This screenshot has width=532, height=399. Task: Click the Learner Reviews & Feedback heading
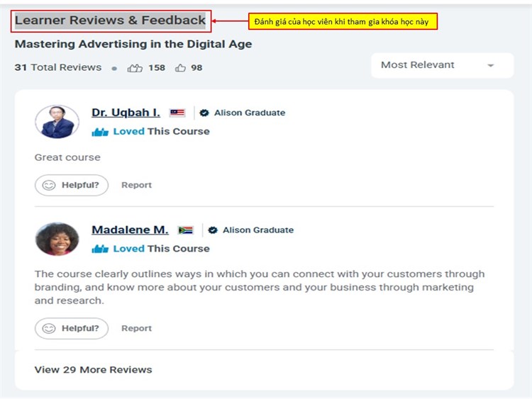tap(110, 21)
